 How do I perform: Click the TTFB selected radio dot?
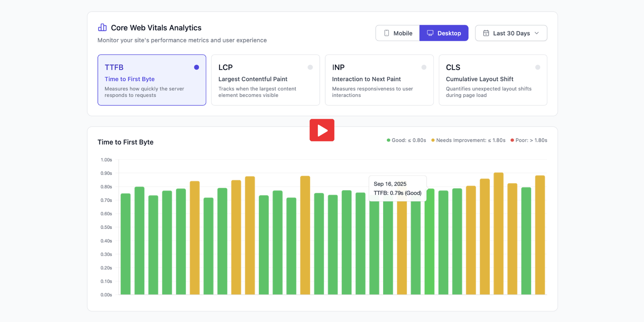(x=196, y=67)
